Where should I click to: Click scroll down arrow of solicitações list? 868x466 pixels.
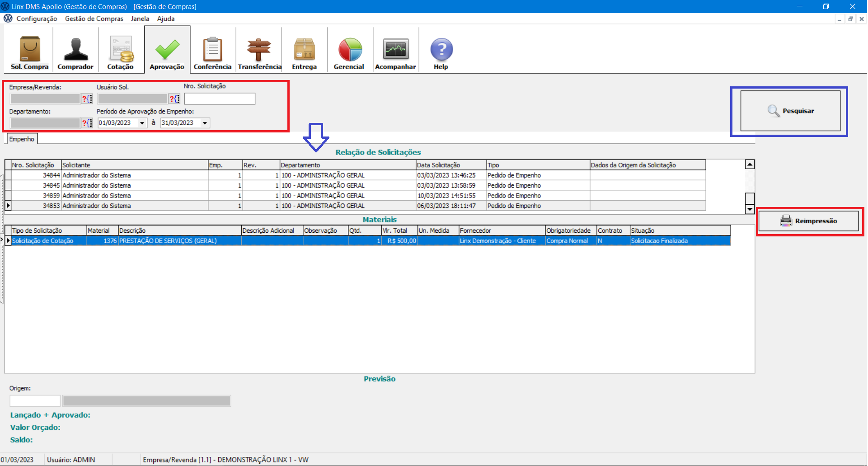coord(750,209)
